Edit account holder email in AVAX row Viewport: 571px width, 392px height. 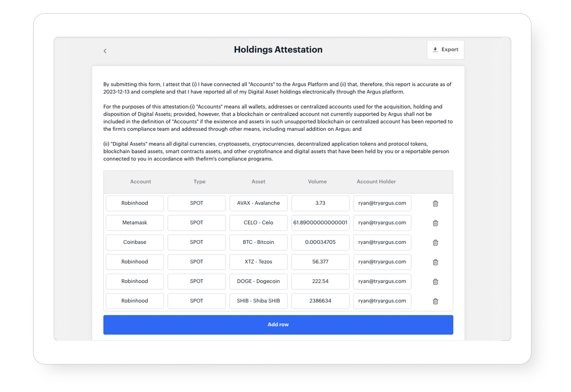382,203
